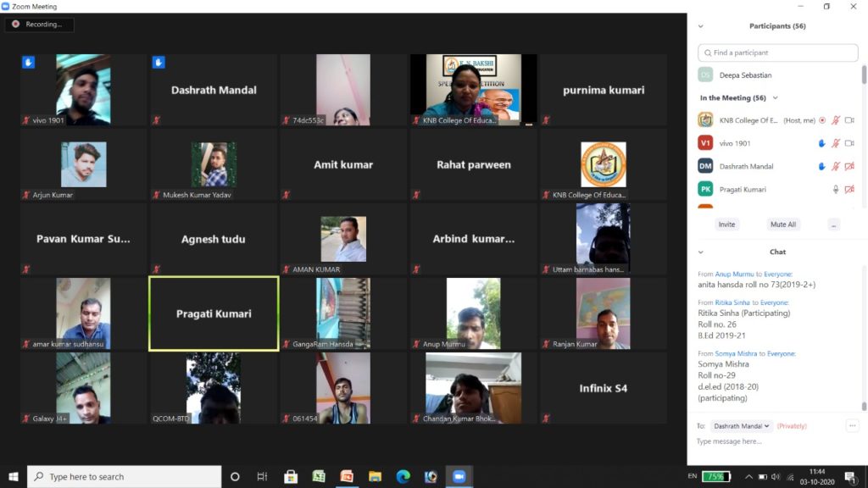Select the Pragati Kumari video tile
Viewport: 868px width, 488px height.
pos(214,313)
